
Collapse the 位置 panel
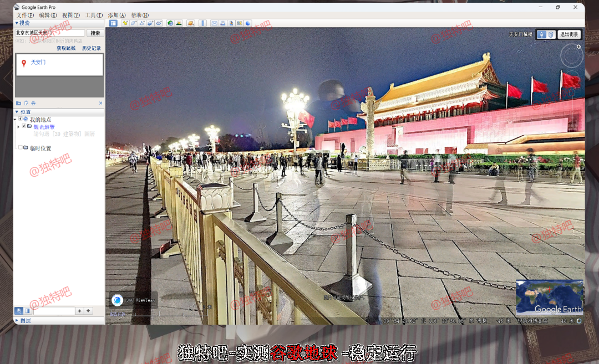tap(17, 112)
